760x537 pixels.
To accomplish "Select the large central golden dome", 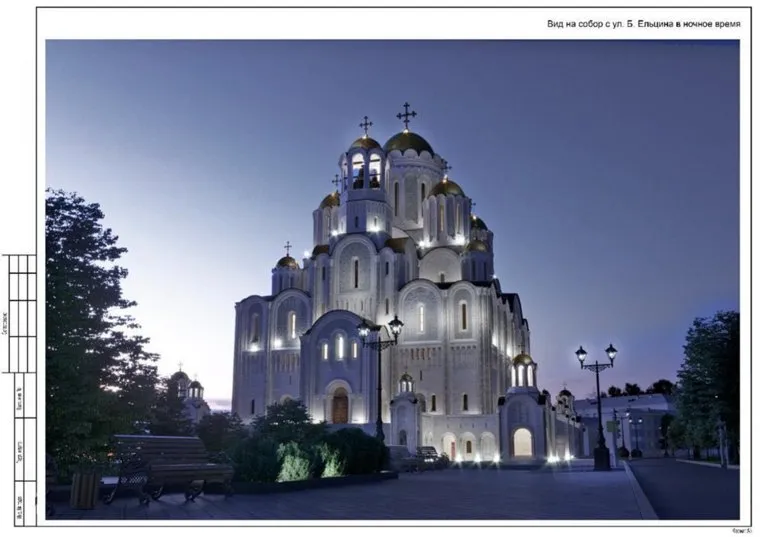I will [x=408, y=142].
